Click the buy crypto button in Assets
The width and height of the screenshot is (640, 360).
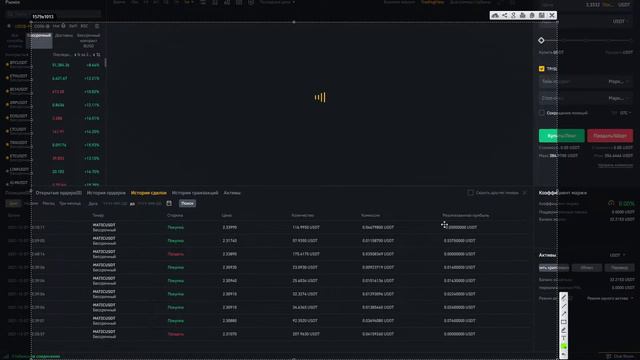pos(554,268)
